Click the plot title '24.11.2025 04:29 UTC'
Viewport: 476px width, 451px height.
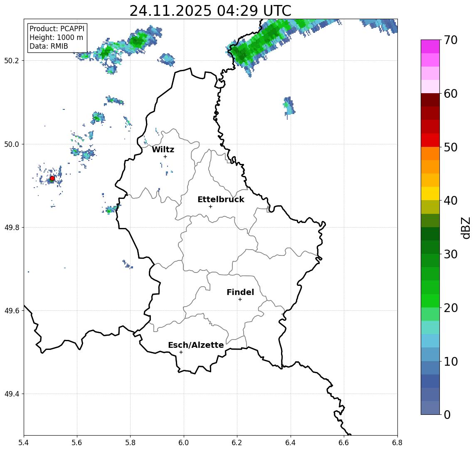(x=210, y=11)
